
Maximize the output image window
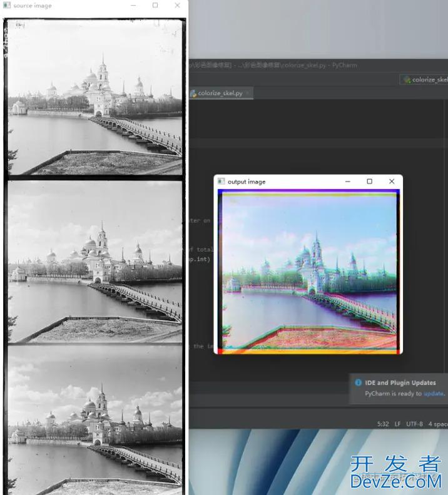pyautogui.click(x=369, y=181)
